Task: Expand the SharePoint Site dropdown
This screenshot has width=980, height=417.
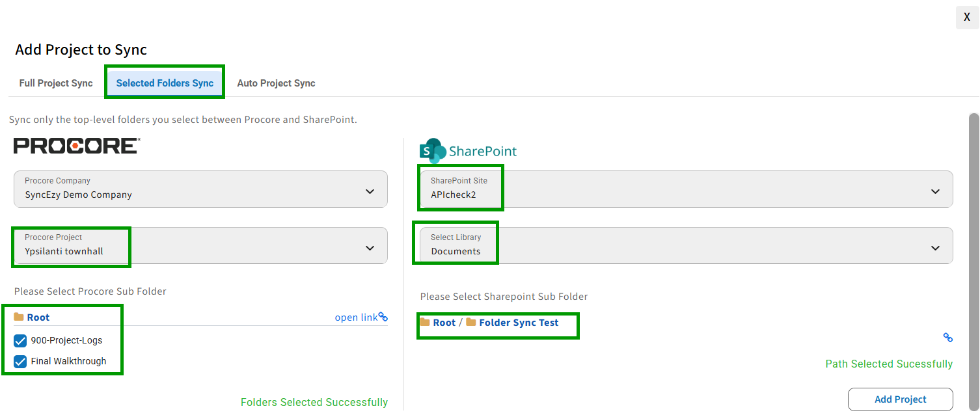Action: [x=687, y=189]
